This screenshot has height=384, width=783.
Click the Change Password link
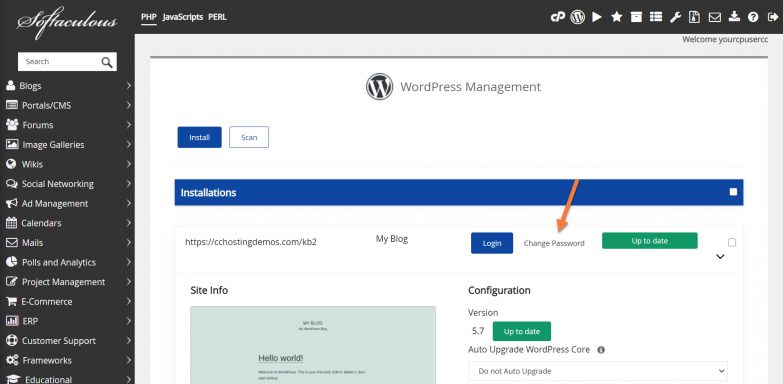[x=554, y=243]
